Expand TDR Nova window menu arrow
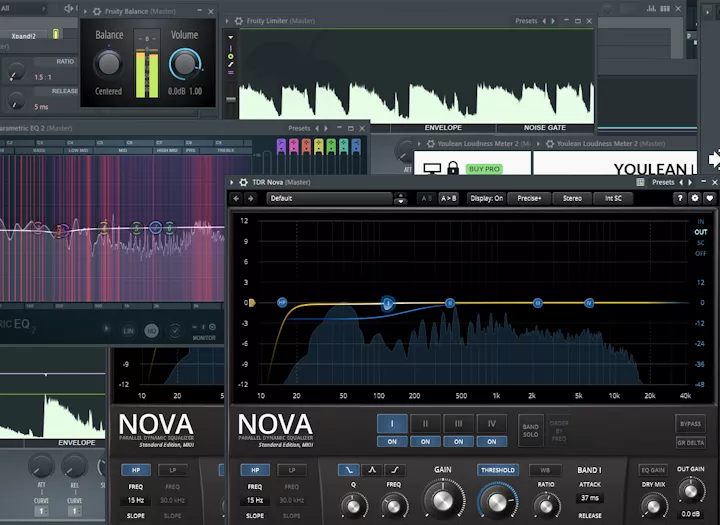The height and width of the screenshot is (525, 720). pyautogui.click(x=232, y=182)
